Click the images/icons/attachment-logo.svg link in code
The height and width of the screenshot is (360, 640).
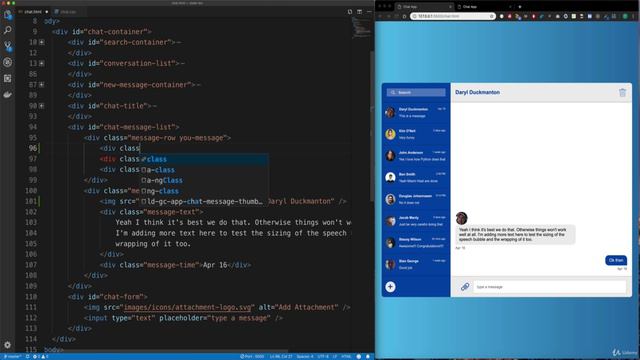(x=187, y=307)
